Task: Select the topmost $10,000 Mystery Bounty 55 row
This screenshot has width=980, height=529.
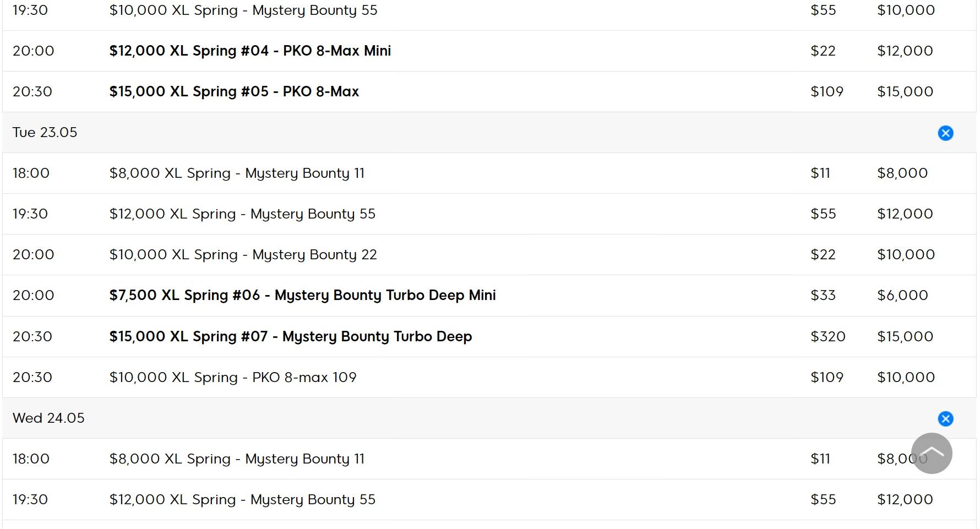Action: 243,10
